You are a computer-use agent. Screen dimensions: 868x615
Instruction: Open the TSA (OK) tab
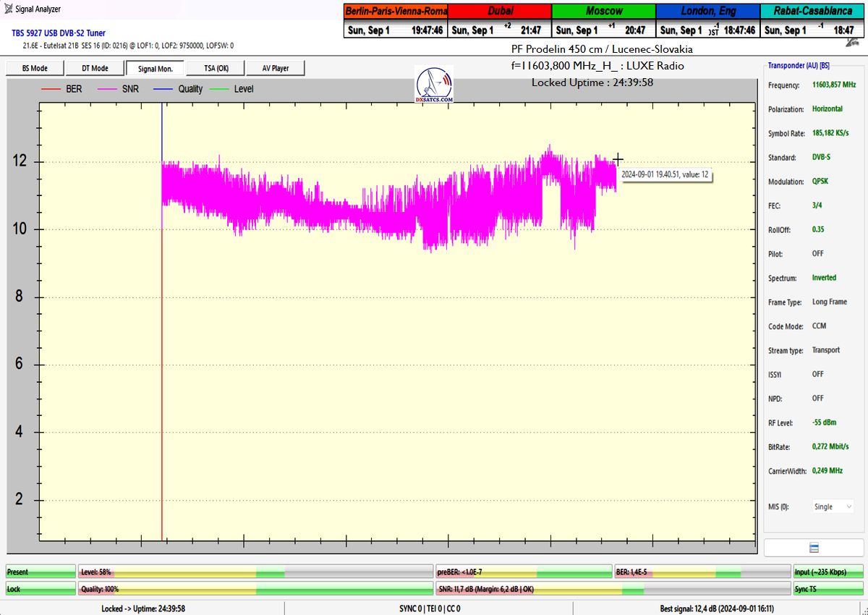point(214,68)
